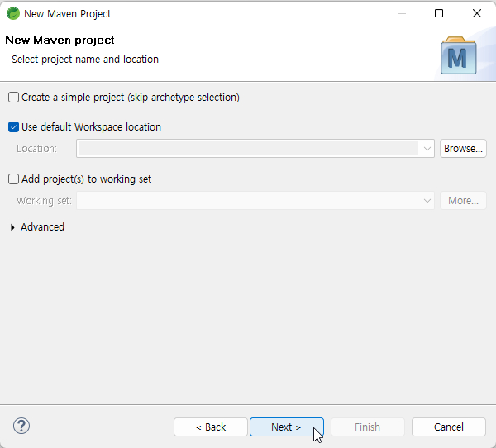Uncheck Use default Workspace location
The height and width of the screenshot is (448, 496).
coord(13,126)
